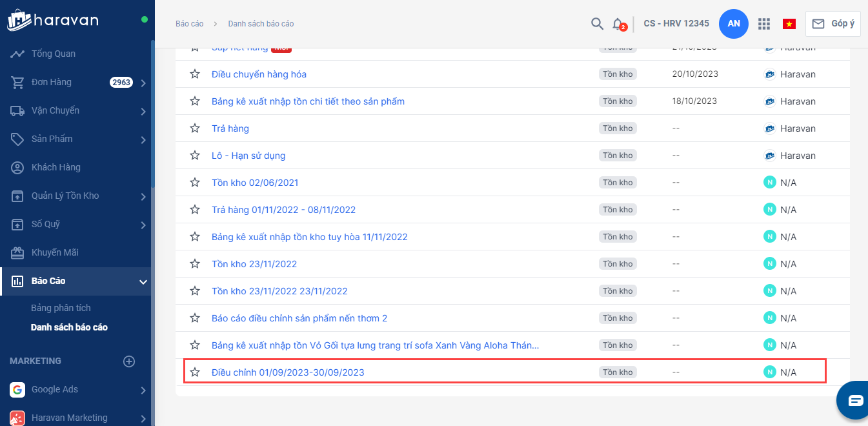The height and width of the screenshot is (426, 868).
Task: Open the apps grid launcher
Action: click(764, 24)
